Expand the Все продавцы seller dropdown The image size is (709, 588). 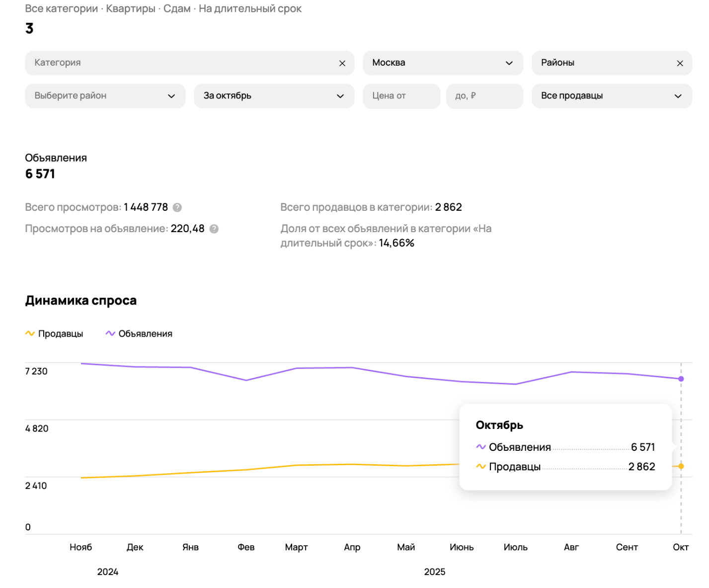[x=611, y=96]
